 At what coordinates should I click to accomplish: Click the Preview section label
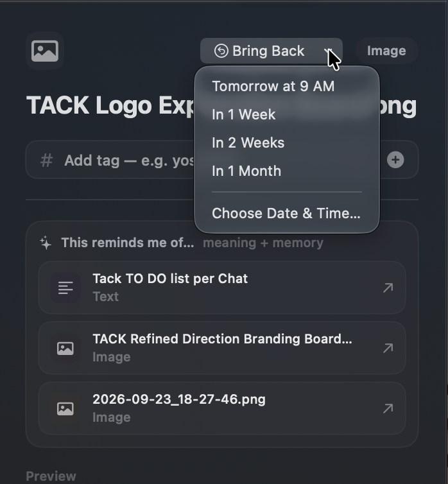51,476
